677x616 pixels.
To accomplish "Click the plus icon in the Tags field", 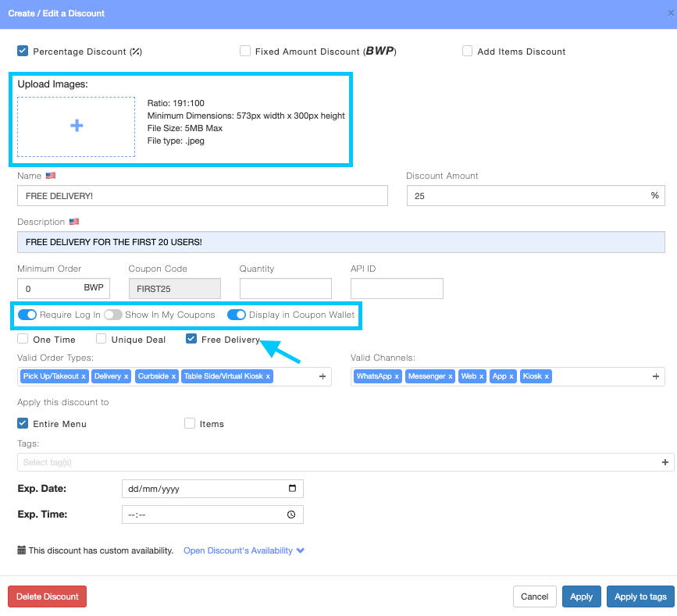I will tap(665, 462).
